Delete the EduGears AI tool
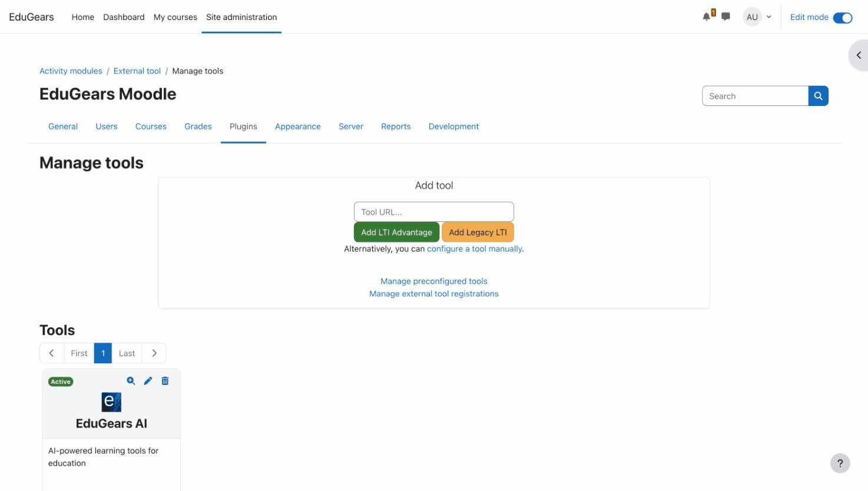868x491 pixels. pyautogui.click(x=164, y=380)
